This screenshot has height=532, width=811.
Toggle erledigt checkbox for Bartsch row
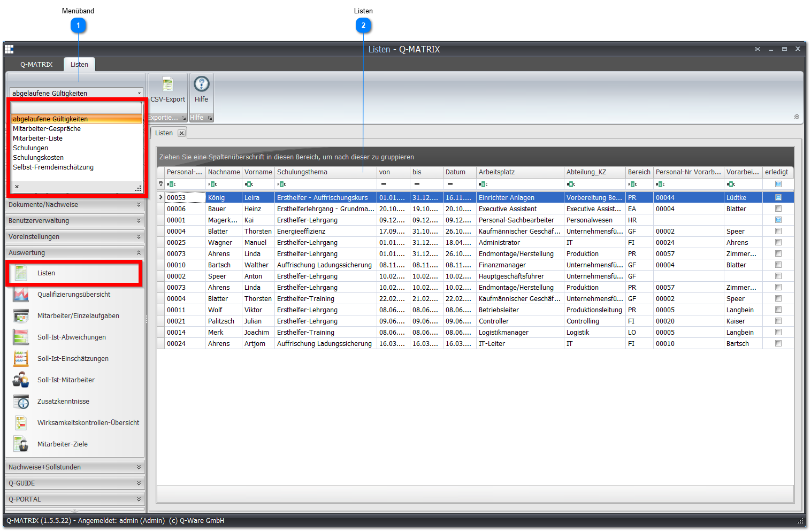(x=778, y=265)
